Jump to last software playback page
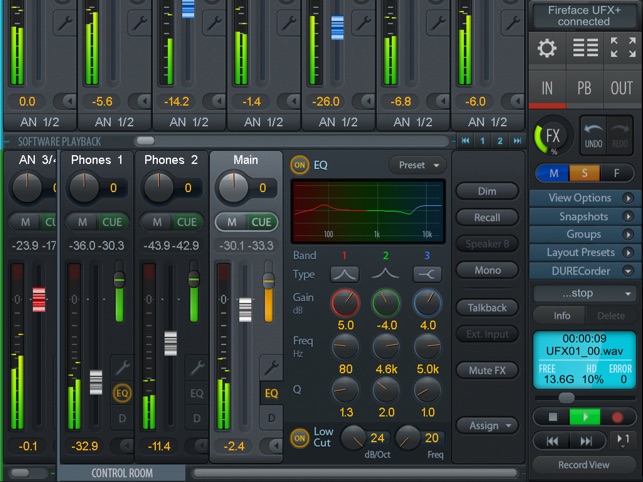Screen dimensions: 643x482 pos(518,141)
